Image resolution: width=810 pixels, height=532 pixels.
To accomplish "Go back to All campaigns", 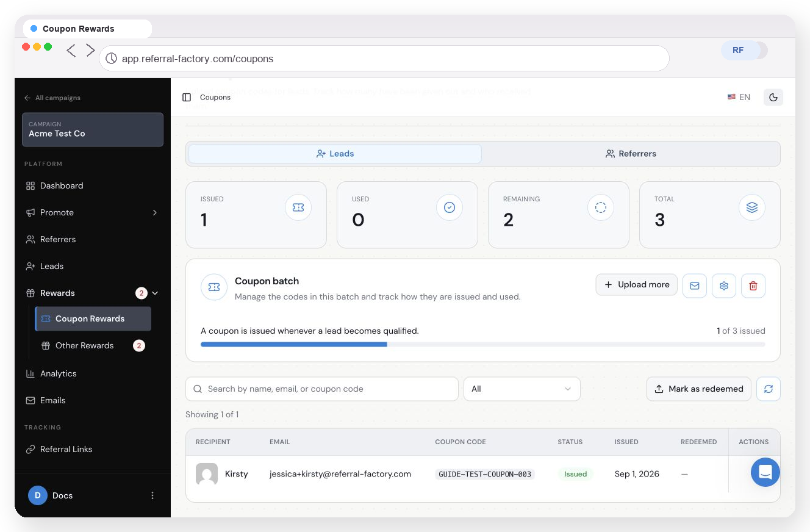I will point(52,98).
